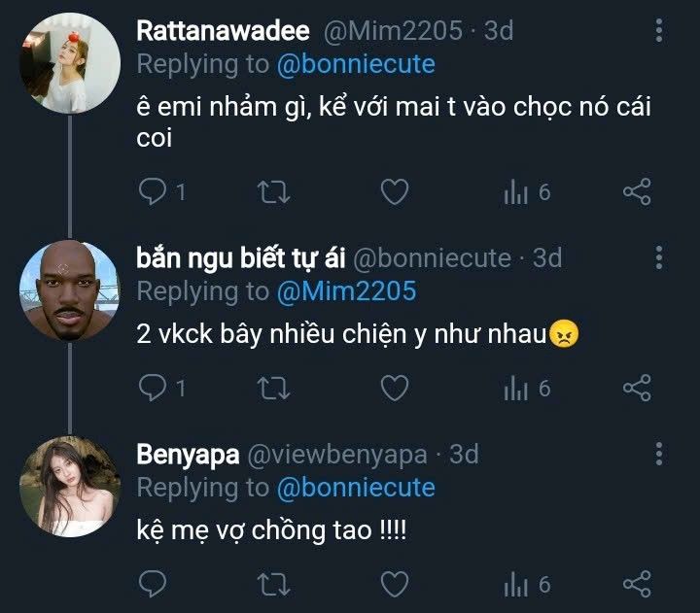Open more options on the "2 vkck" tweet

click(x=659, y=257)
